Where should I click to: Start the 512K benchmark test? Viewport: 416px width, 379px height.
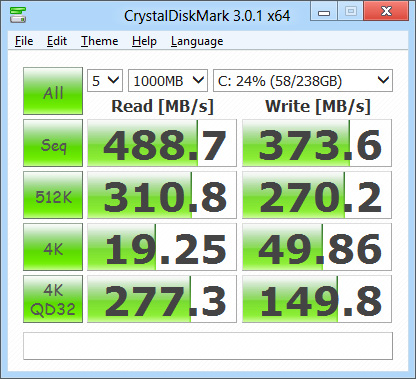click(53, 195)
